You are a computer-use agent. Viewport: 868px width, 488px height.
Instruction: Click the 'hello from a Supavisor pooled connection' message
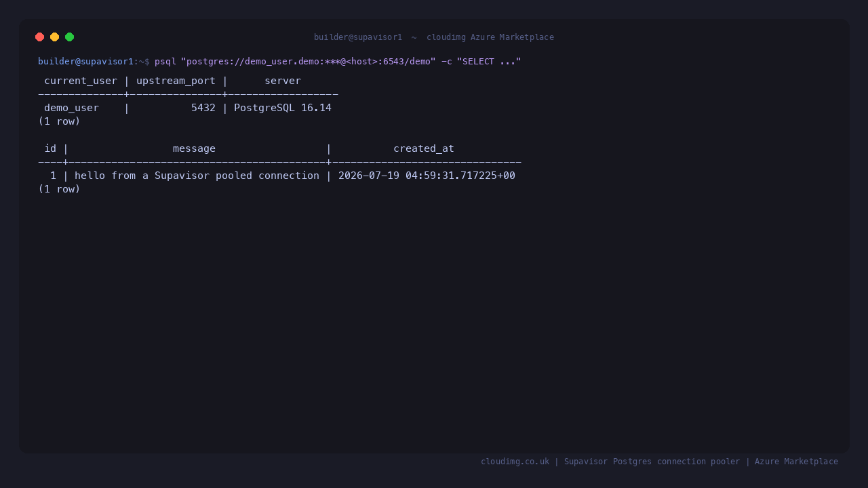[x=197, y=176]
